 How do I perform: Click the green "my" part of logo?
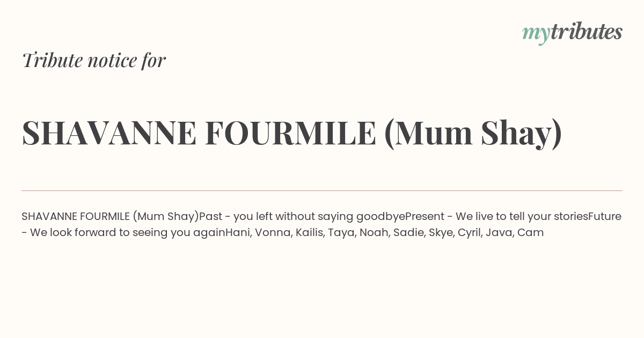click(x=536, y=34)
